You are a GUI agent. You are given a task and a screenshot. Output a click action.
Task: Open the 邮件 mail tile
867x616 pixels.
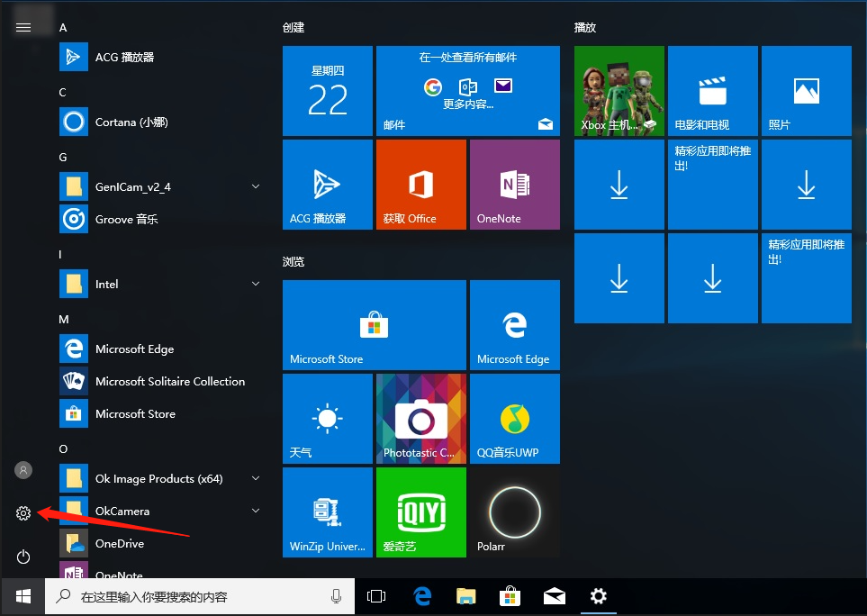[x=468, y=91]
